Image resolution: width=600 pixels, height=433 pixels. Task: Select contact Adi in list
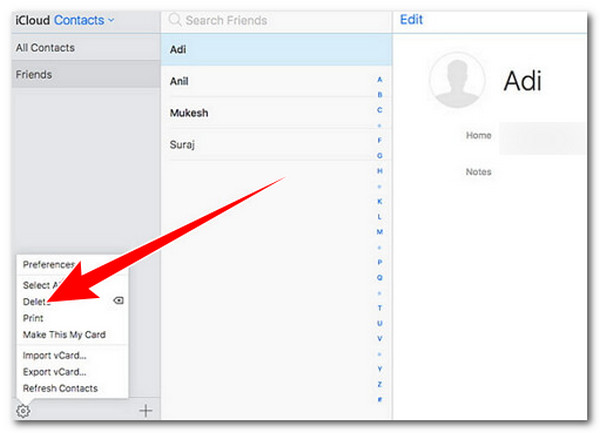177,49
